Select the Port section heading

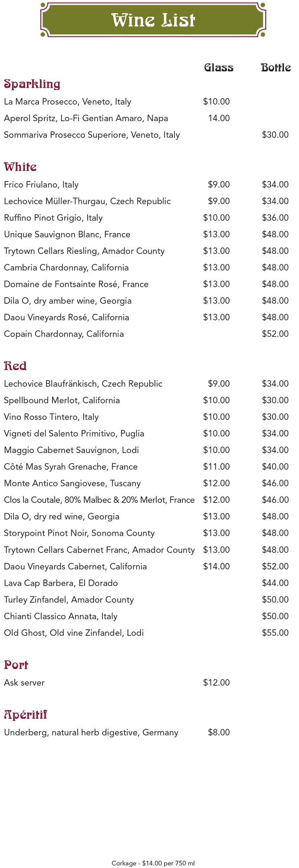[16, 665]
